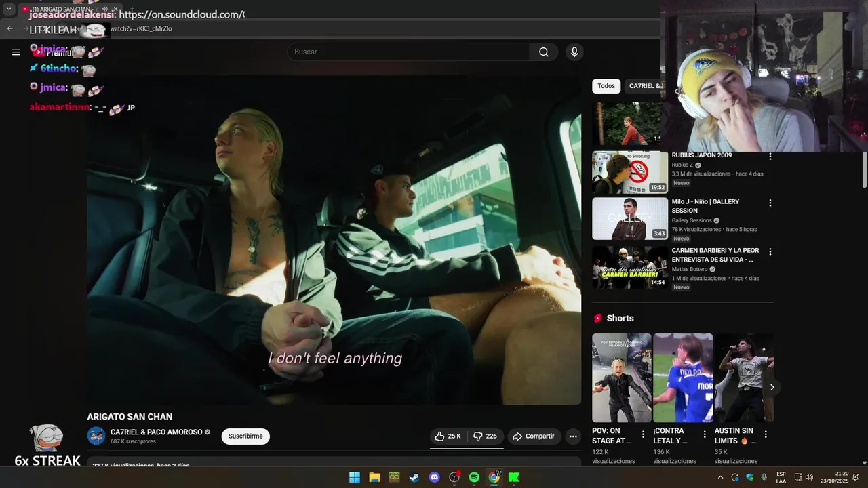Open more actions menu below the video

573,436
